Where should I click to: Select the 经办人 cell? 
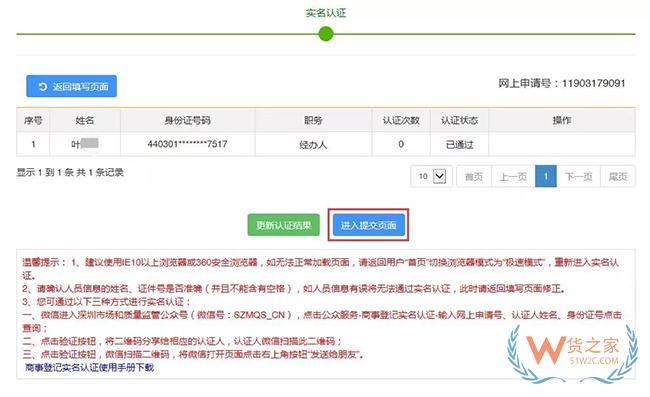(x=313, y=144)
